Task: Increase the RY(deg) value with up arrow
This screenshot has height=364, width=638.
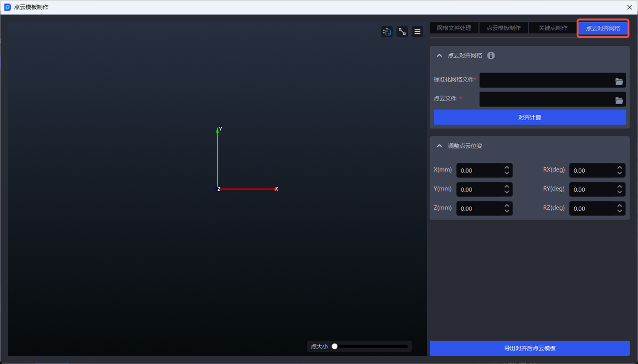Action: click(x=620, y=187)
